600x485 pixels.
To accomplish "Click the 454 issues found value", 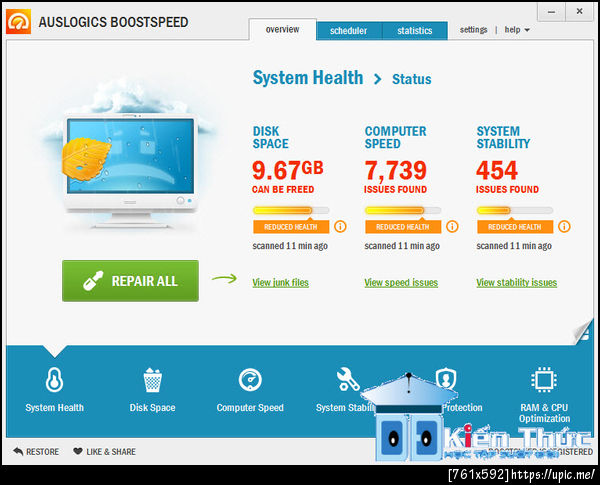I will [x=497, y=170].
